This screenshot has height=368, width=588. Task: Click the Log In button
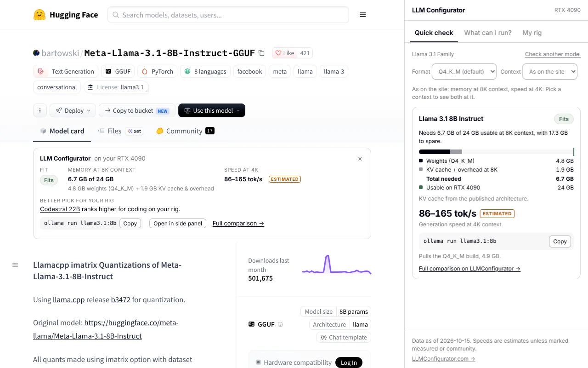click(x=349, y=362)
